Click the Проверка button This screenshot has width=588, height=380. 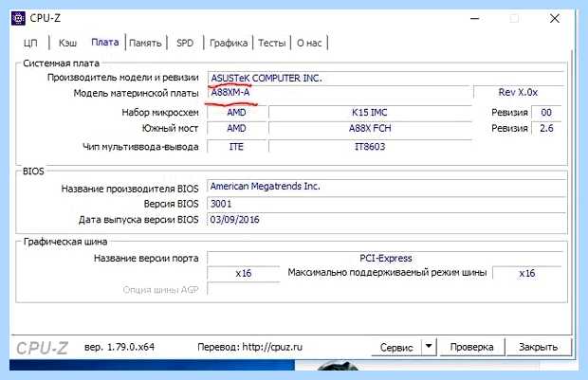coord(471,347)
